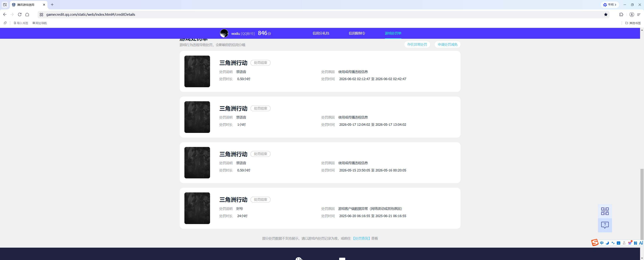Click game thumbnail of the 2026-05-17 penalty
The width and height of the screenshot is (644, 260).
coord(197,117)
